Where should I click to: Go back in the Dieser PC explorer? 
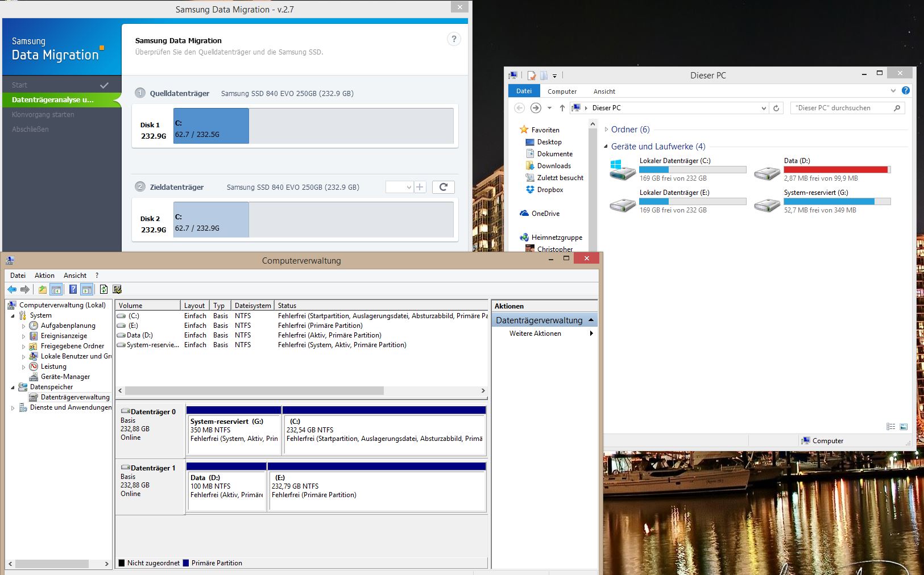click(519, 108)
